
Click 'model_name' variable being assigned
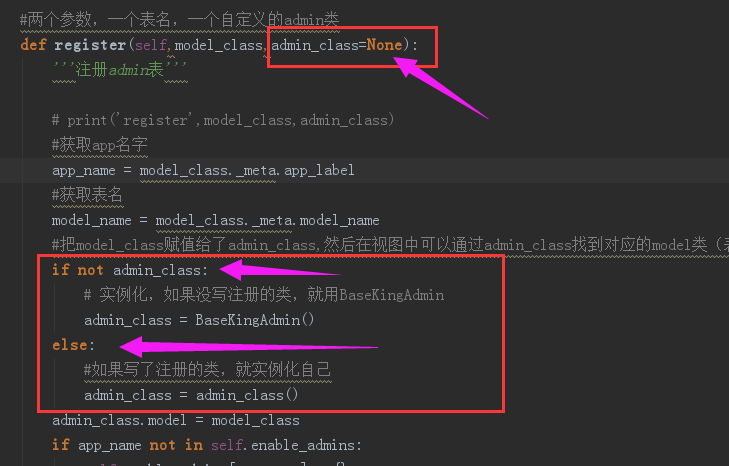(x=92, y=220)
